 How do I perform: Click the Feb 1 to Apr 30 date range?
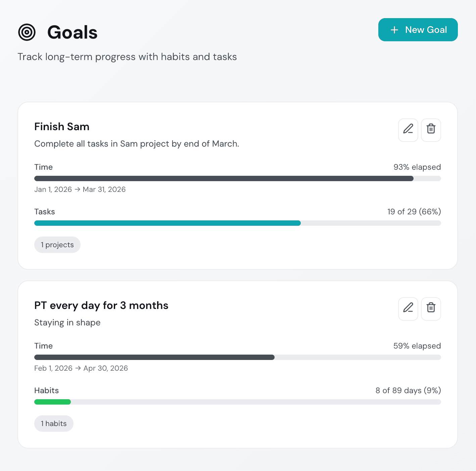click(81, 368)
